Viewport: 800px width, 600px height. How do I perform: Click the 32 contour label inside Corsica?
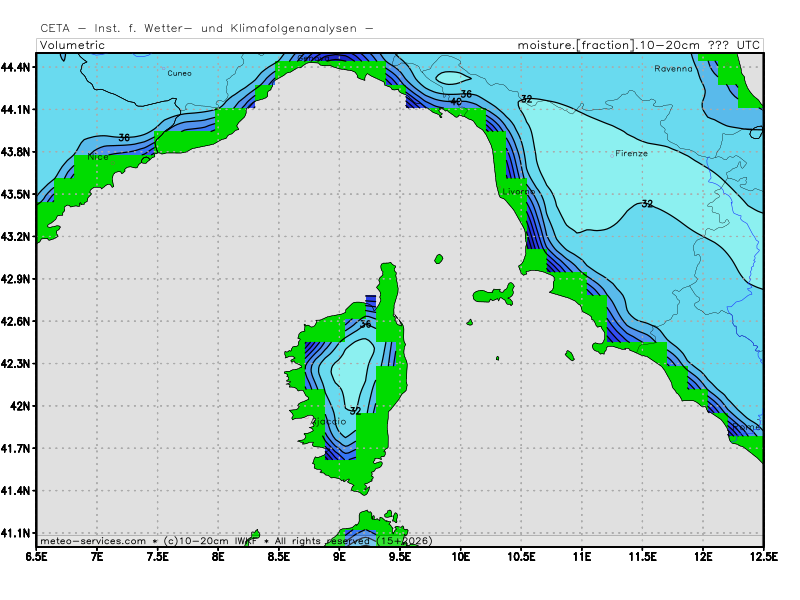click(x=355, y=411)
